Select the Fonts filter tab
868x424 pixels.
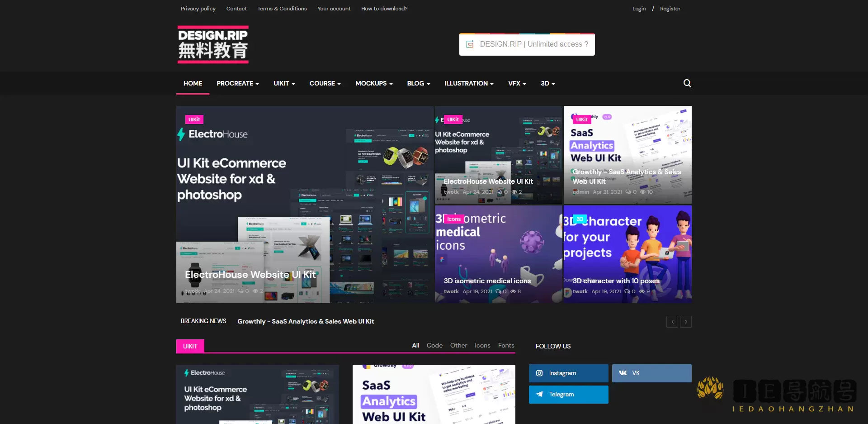coord(506,346)
